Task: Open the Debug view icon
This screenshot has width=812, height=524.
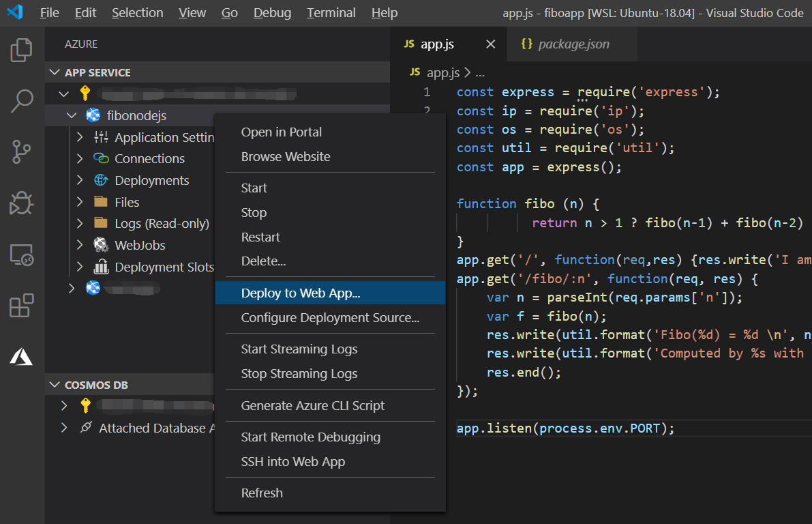Action: [x=22, y=203]
